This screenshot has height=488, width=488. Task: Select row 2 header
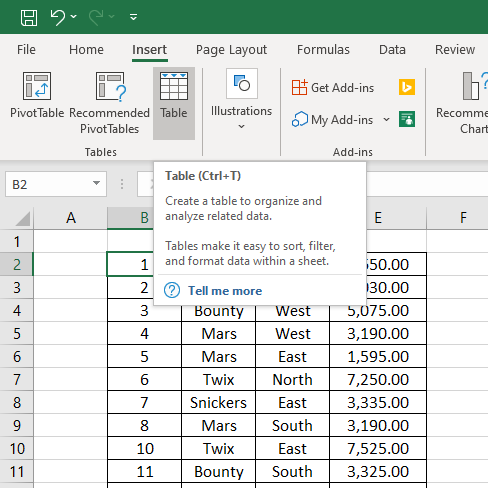[17, 264]
